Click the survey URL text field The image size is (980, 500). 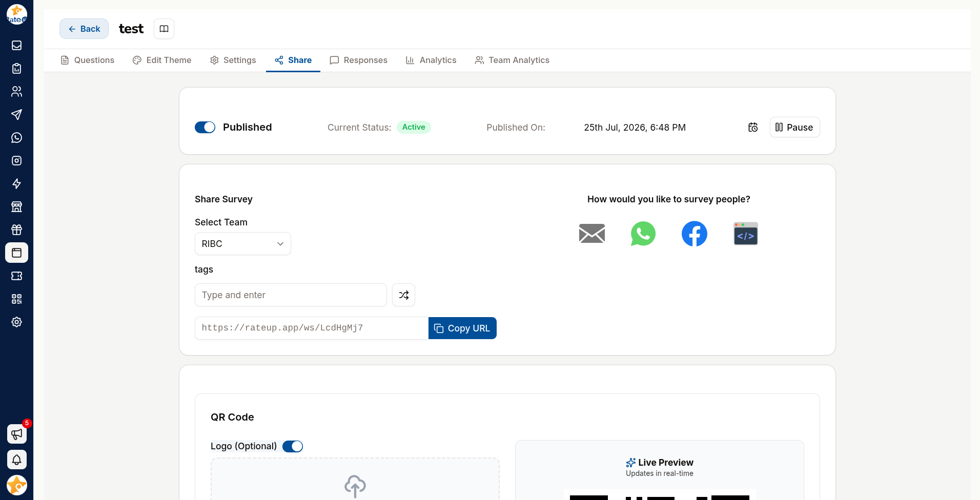[x=312, y=328]
